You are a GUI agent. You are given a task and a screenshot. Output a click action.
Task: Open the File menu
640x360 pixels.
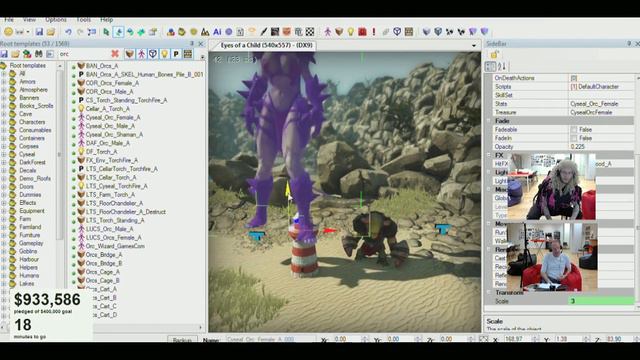[9, 20]
